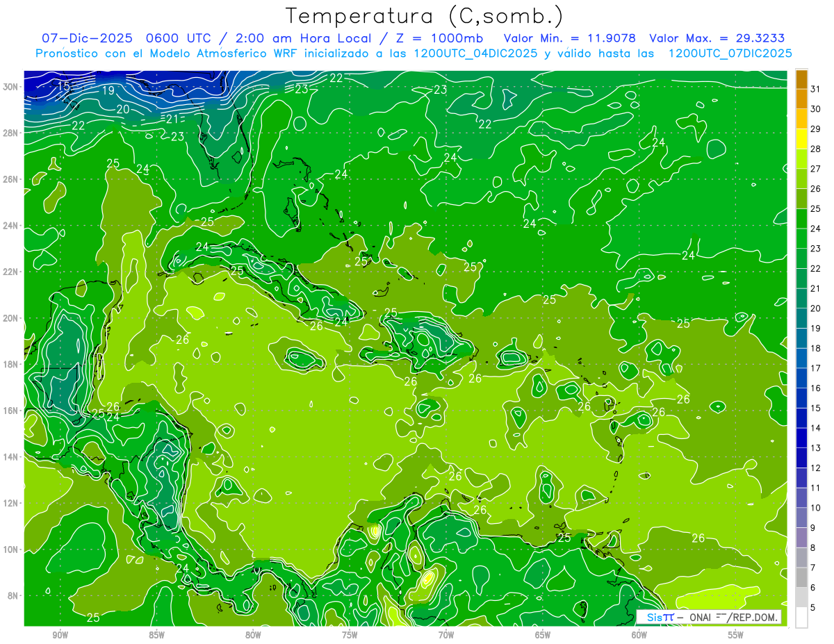This screenshot has width=834, height=644.
Task: Click the "8N" latitude axis label
Action: pyautogui.click(x=14, y=595)
